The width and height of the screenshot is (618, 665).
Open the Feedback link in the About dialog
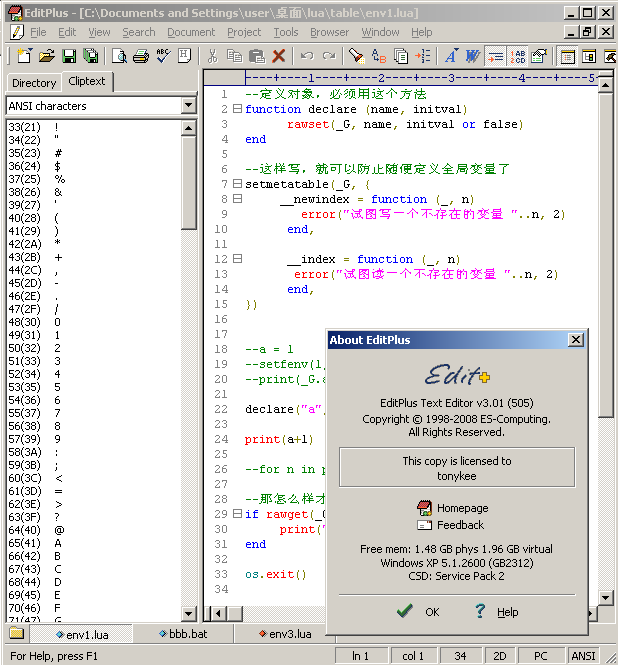[460, 525]
